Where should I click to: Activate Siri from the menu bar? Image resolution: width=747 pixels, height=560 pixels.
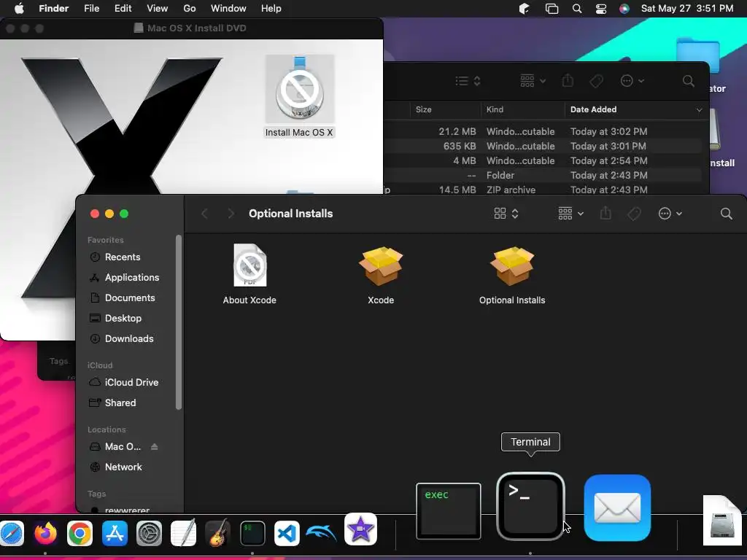(x=624, y=9)
